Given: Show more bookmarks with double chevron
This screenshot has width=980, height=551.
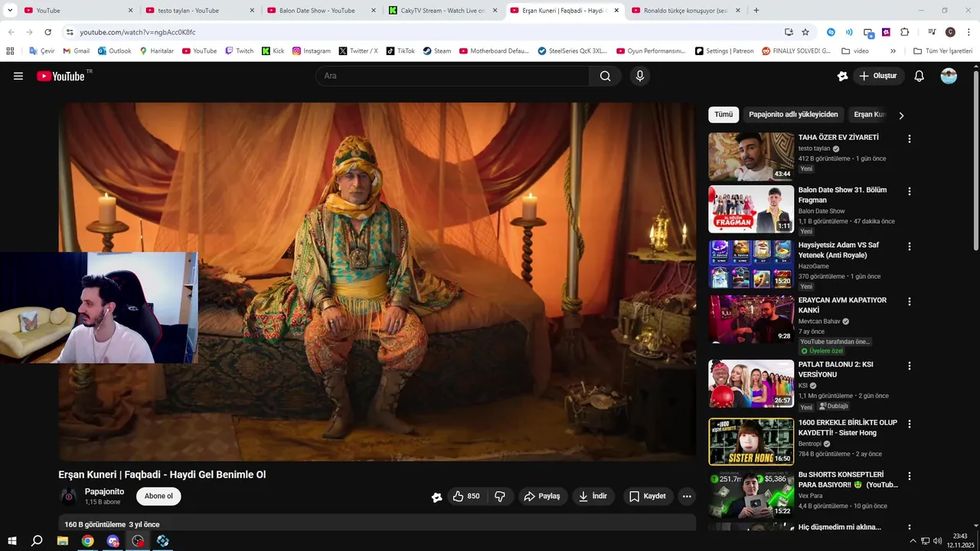Looking at the screenshot, I should [893, 51].
